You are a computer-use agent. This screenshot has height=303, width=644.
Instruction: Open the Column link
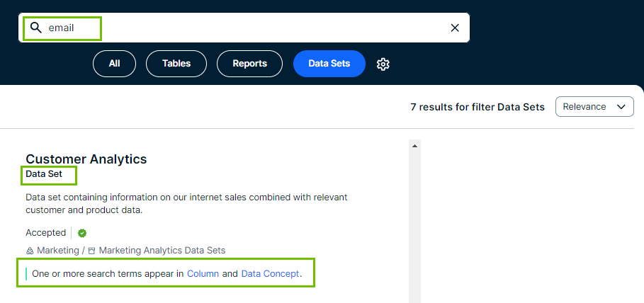pyautogui.click(x=203, y=273)
